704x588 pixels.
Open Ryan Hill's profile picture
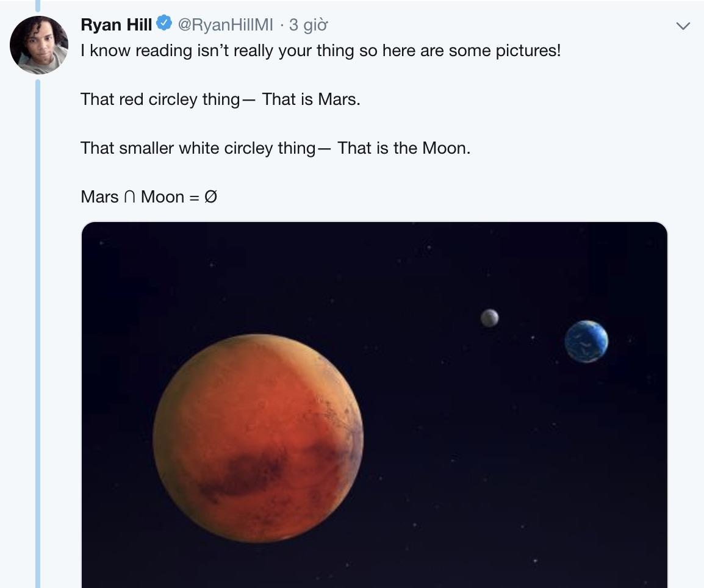click(x=38, y=45)
